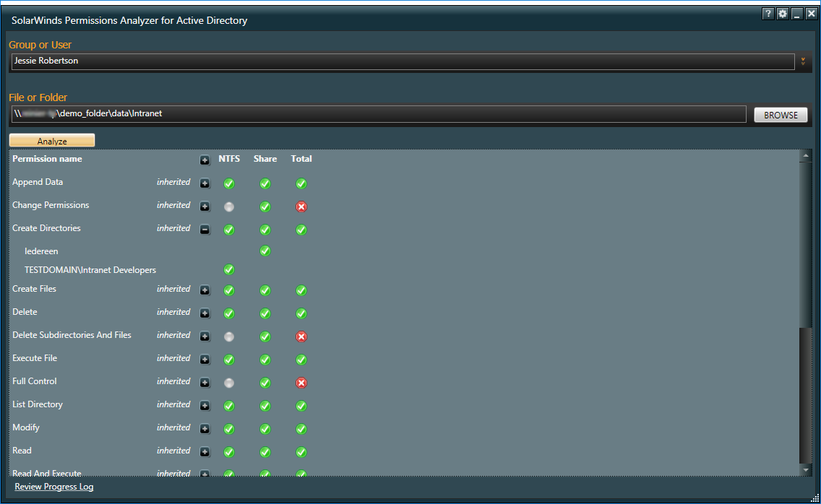Click the Share check icon for Full Control
This screenshot has height=504, width=821.
(265, 383)
